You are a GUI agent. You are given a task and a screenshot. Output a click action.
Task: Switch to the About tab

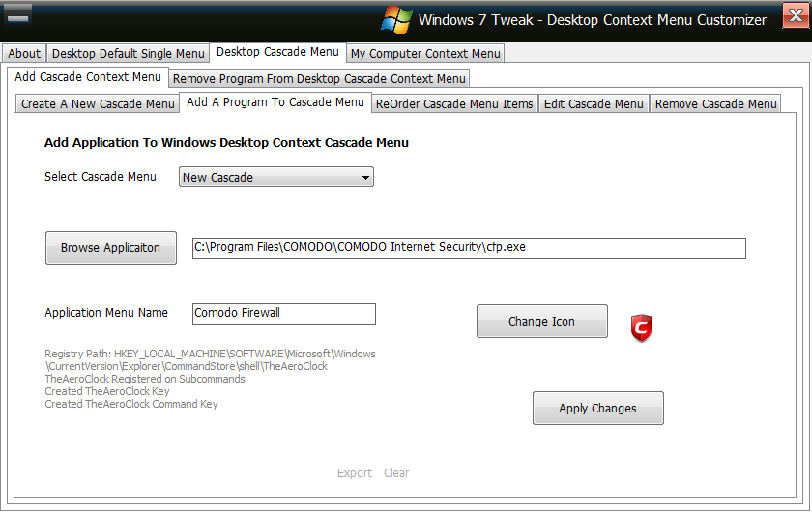pos(24,53)
